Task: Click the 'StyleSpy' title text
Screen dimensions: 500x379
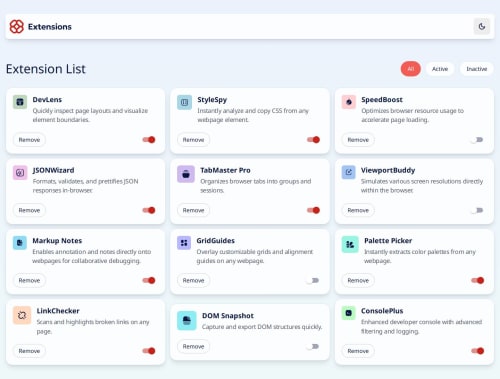Action: pos(212,100)
